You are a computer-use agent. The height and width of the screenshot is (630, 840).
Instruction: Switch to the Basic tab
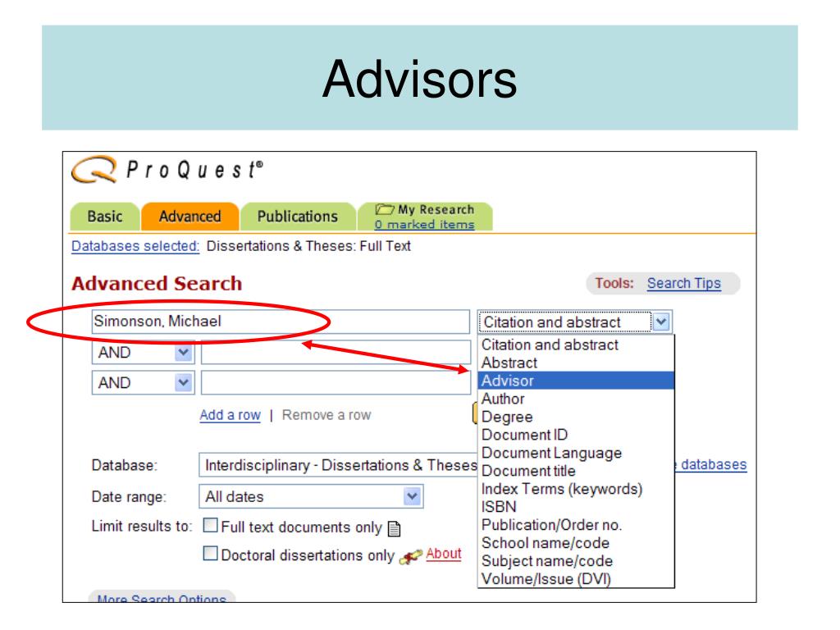tap(105, 217)
